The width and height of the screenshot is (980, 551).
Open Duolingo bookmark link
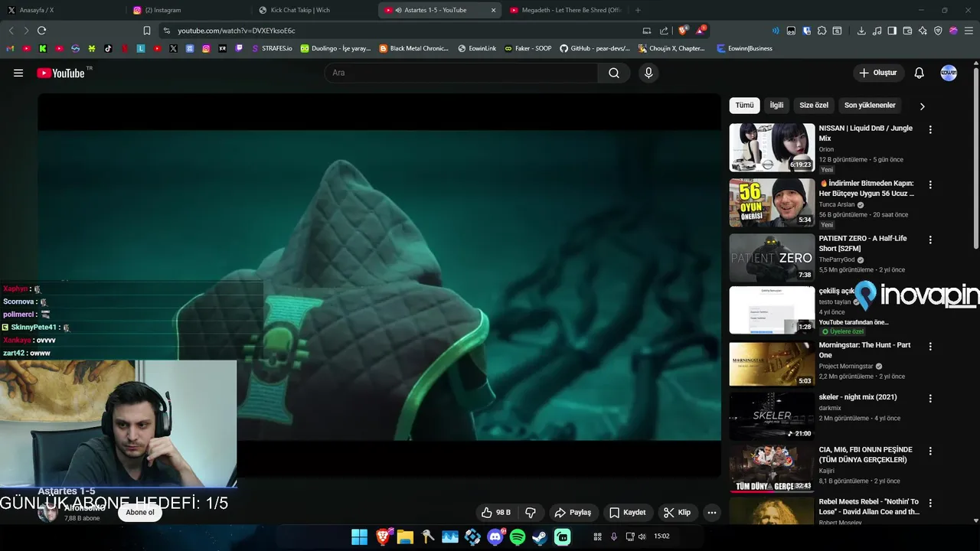coord(335,48)
